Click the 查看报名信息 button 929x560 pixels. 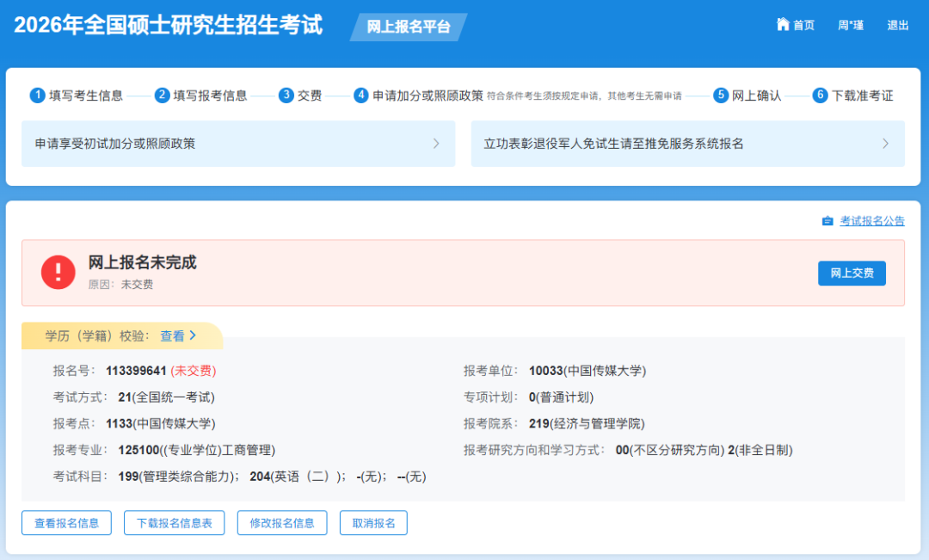[66, 522]
